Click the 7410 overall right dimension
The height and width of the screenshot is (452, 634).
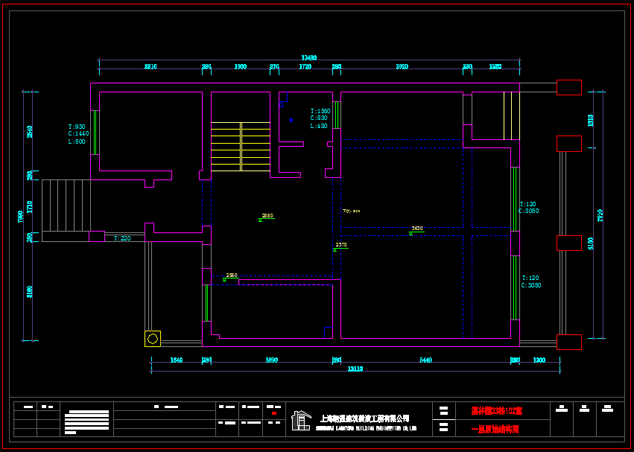coord(600,215)
